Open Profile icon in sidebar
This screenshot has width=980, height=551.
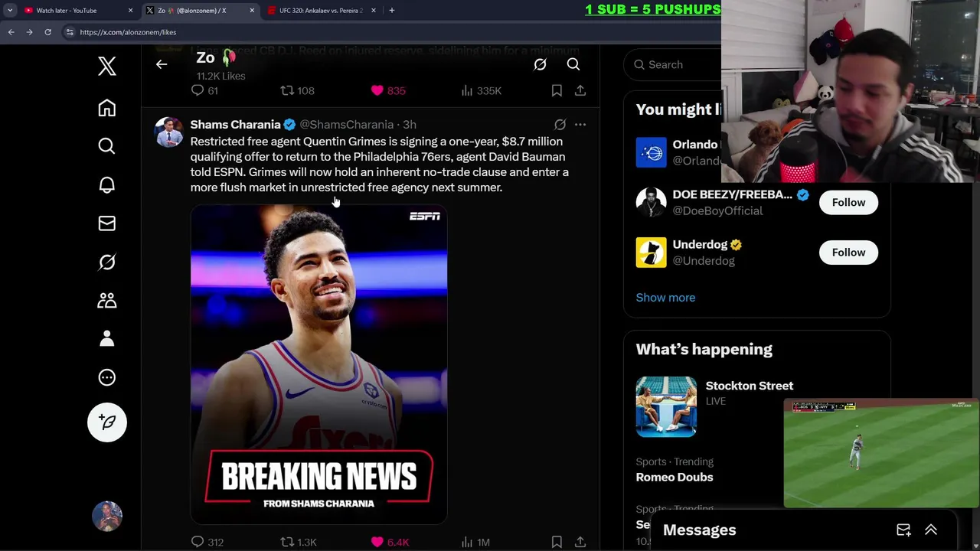(x=107, y=339)
